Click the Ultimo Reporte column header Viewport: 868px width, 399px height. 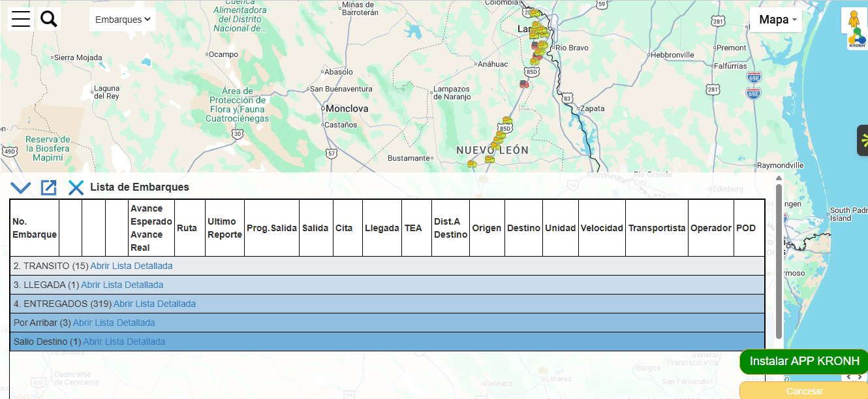[x=225, y=228]
